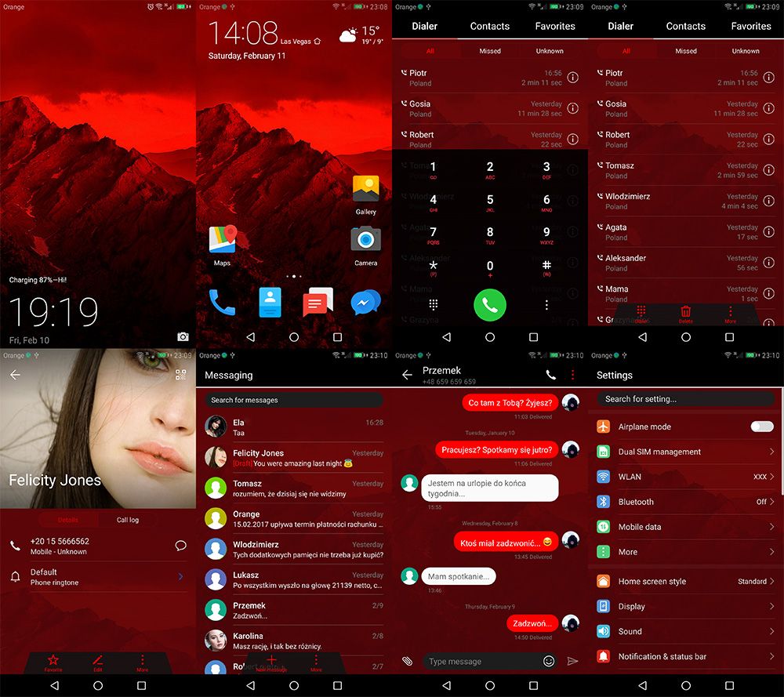This screenshot has height=697, width=784.
Task: Open Notification & status bar settings
Action: [685, 656]
